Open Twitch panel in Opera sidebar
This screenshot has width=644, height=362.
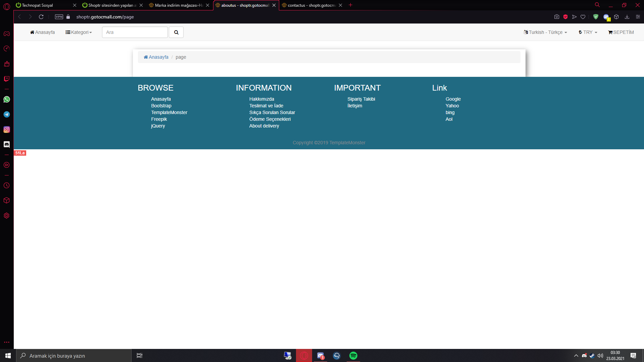tap(7, 79)
